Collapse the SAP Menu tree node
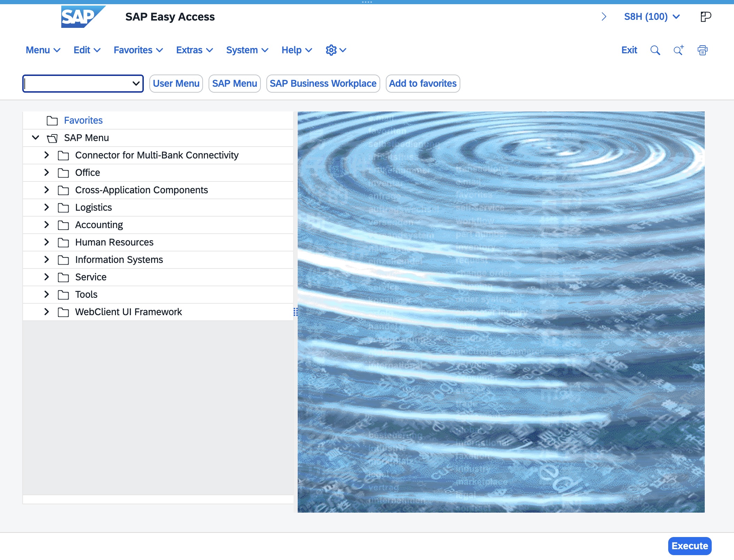Viewport: 734px width, 560px height. (x=36, y=138)
